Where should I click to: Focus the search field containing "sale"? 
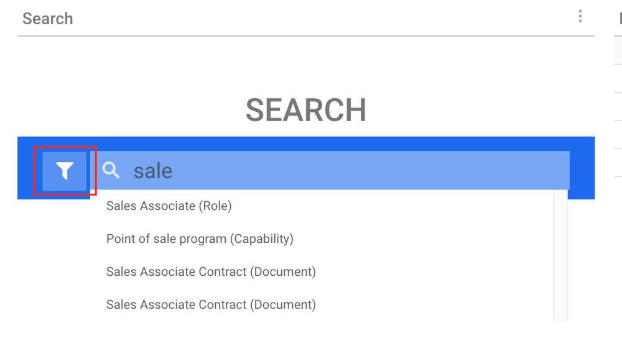click(x=311, y=170)
